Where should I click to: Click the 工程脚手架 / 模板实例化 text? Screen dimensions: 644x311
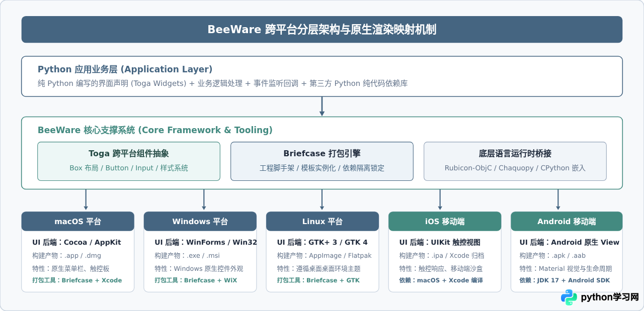click(x=322, y=168)
